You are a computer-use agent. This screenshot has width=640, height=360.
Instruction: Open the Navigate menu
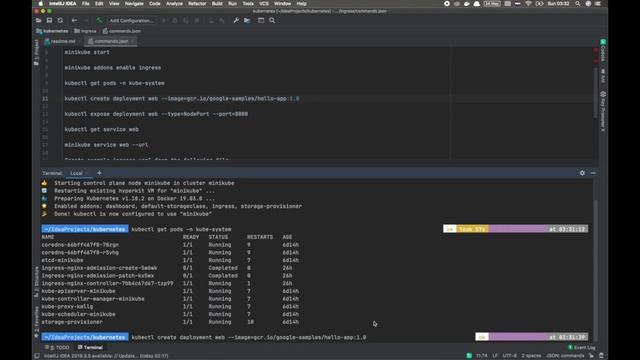tap(134, 4)
